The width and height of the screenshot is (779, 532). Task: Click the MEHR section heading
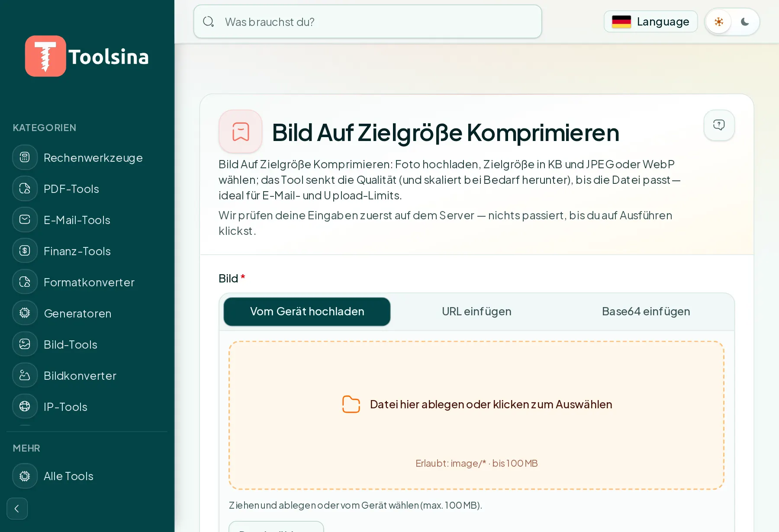click(26, 448)
